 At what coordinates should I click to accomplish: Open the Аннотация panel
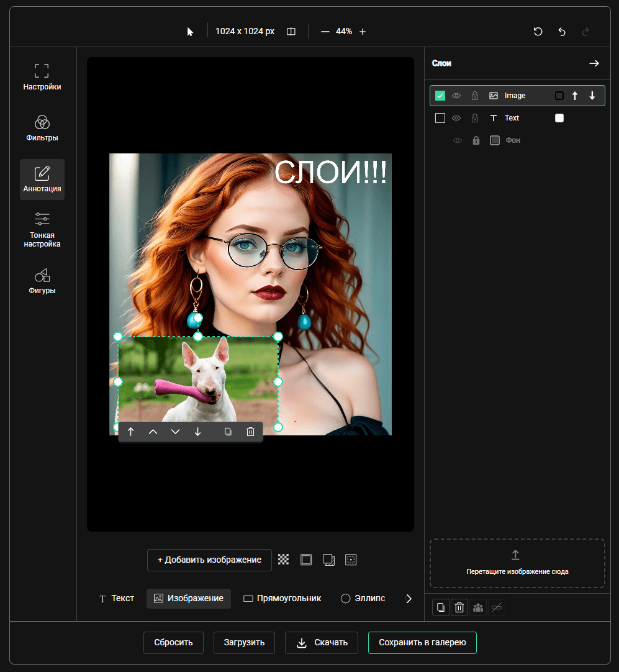point(42,179)
